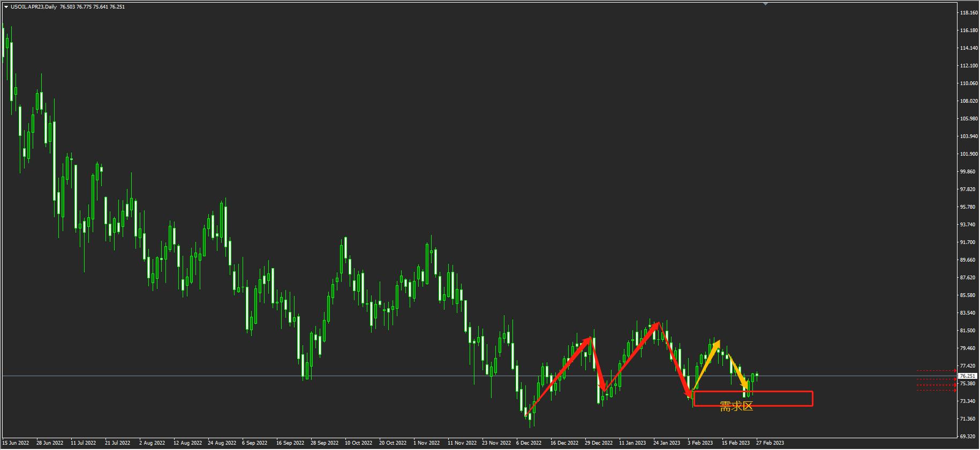980x450 pixels.
Task: Click the 11 Jan 2023 date label
Action: pos(632,443)
